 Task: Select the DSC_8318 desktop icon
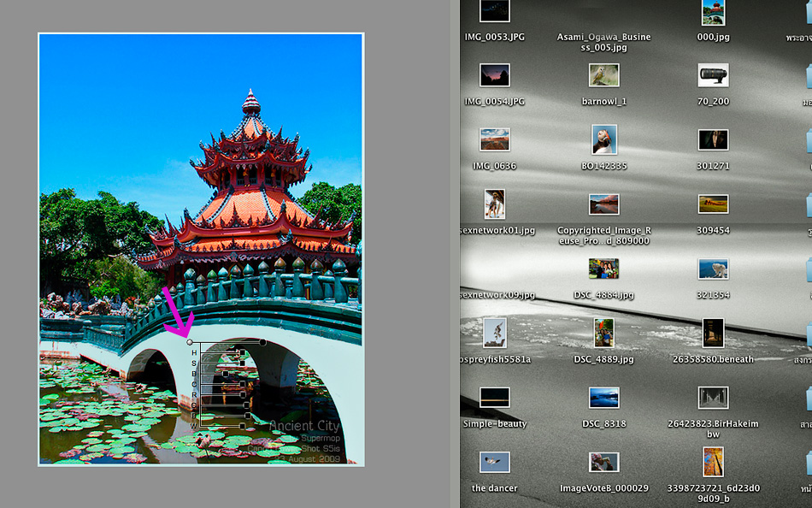[603, 398]
